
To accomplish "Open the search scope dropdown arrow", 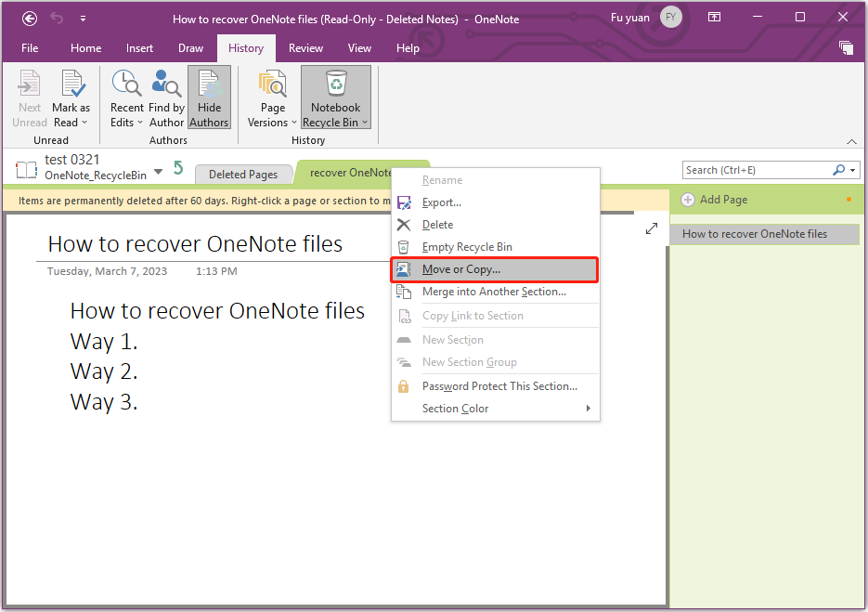I will [853, 170].
